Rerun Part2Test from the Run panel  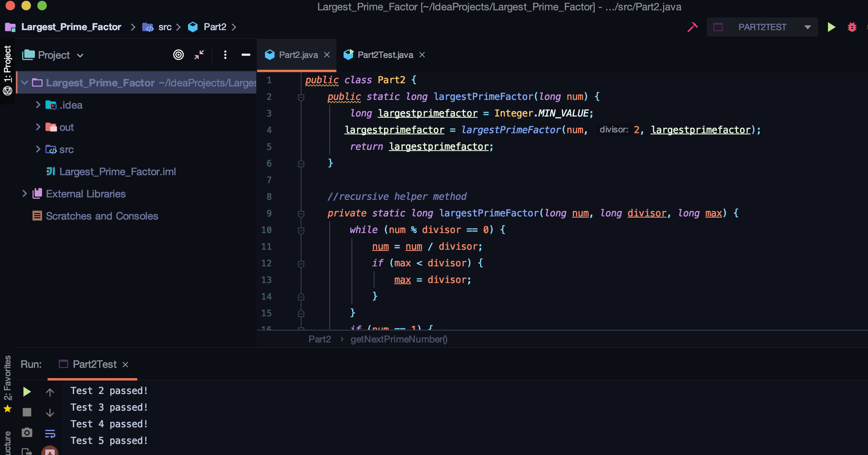click(26, 392)
